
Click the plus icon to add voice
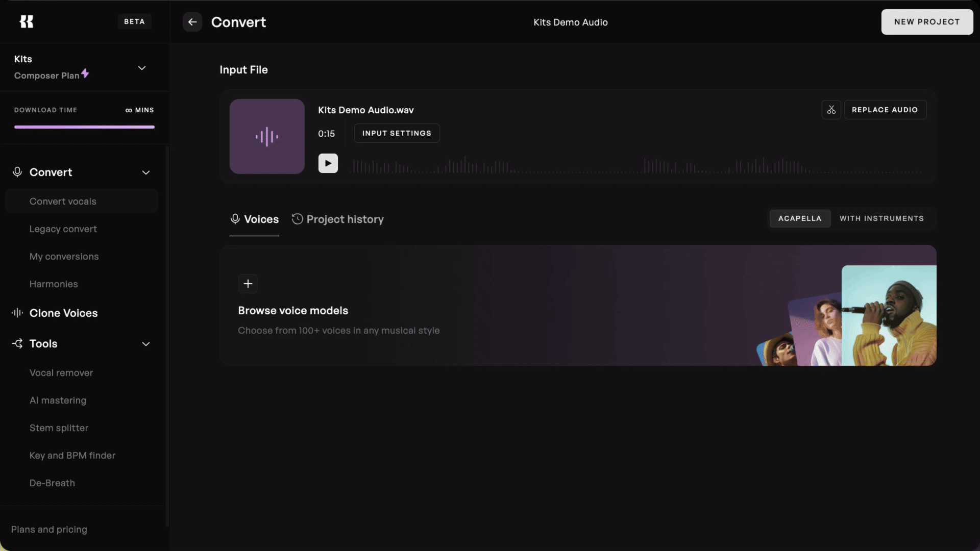tap(248, 284)
